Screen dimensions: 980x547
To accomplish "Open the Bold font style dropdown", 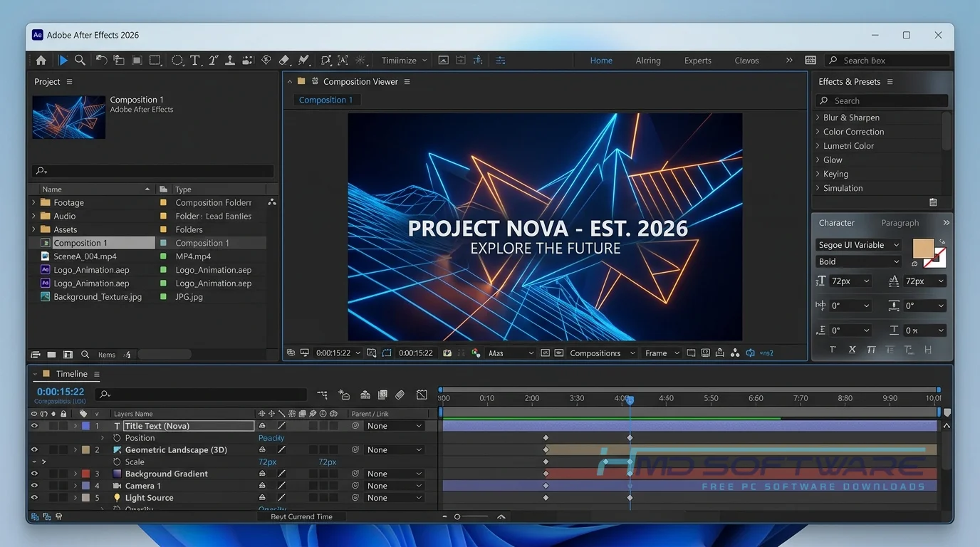I will coord(859,261).
